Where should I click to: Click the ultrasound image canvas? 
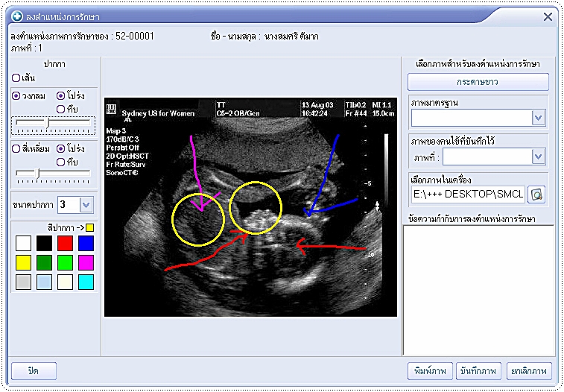250,207
